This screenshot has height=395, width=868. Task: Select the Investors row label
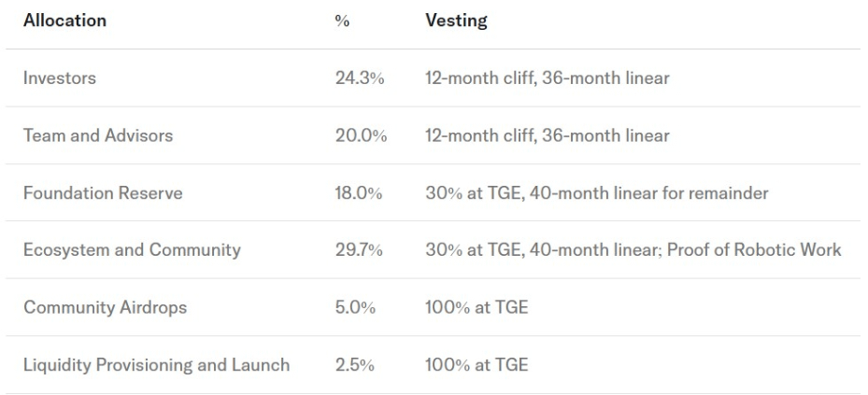(60, 78)
